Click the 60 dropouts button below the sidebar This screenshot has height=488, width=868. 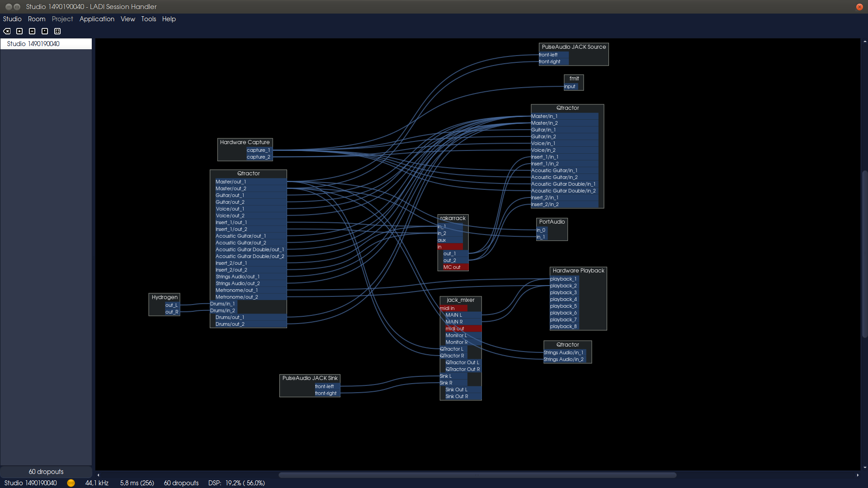pyautogui.click(x=46, y=472)
